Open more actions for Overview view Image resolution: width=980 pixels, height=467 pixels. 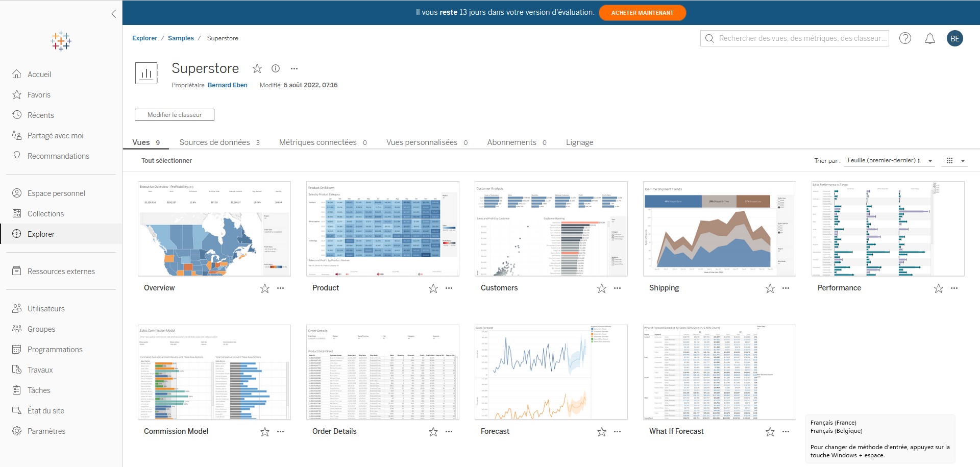pyautogui.click(x=280, y=288)
